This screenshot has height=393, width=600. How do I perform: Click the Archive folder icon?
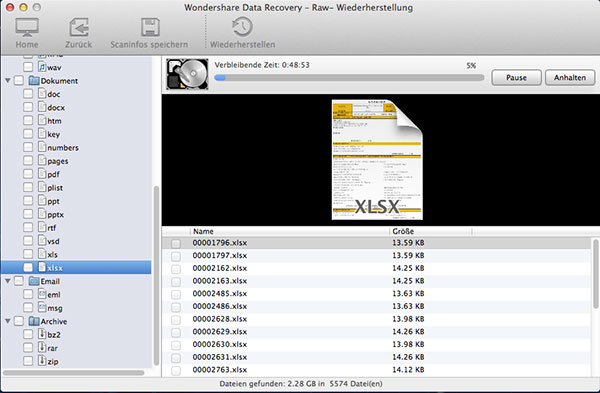[34, 321]
